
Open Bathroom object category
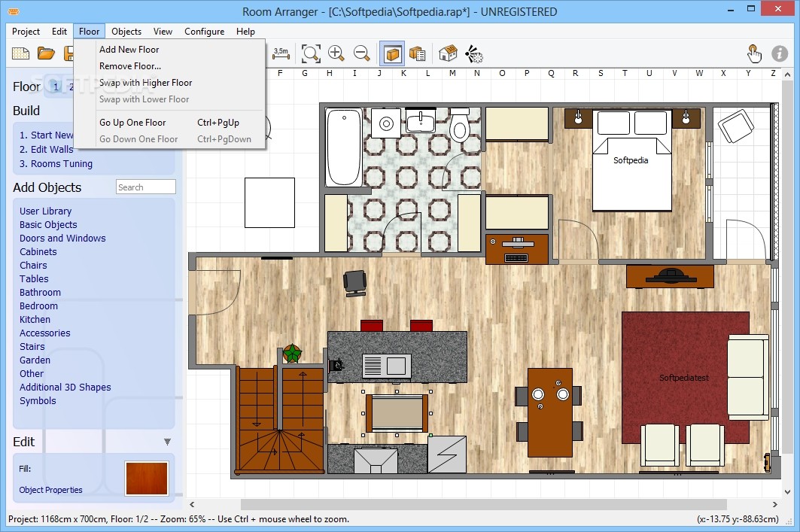click(x=41, y=292)
